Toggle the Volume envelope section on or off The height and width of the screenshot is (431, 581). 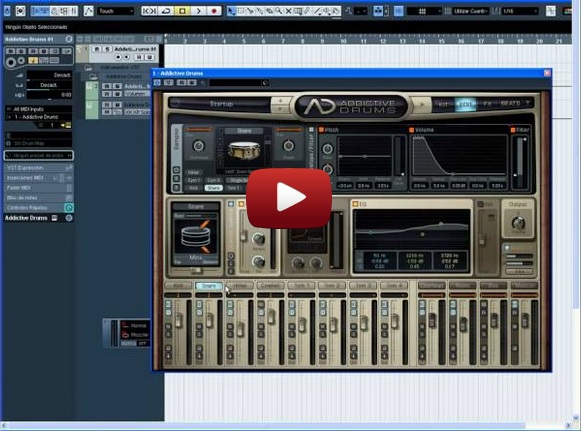coord(411,130)
